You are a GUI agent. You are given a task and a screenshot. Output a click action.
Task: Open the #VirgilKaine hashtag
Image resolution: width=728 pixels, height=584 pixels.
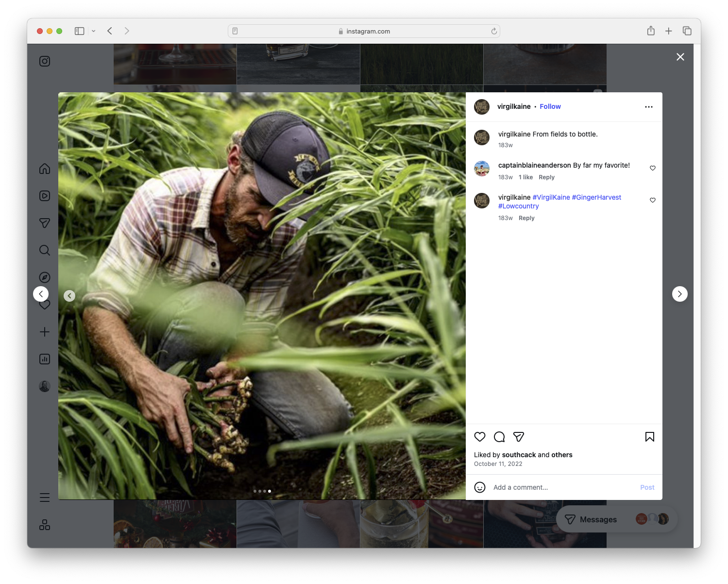tap(551, 197)
